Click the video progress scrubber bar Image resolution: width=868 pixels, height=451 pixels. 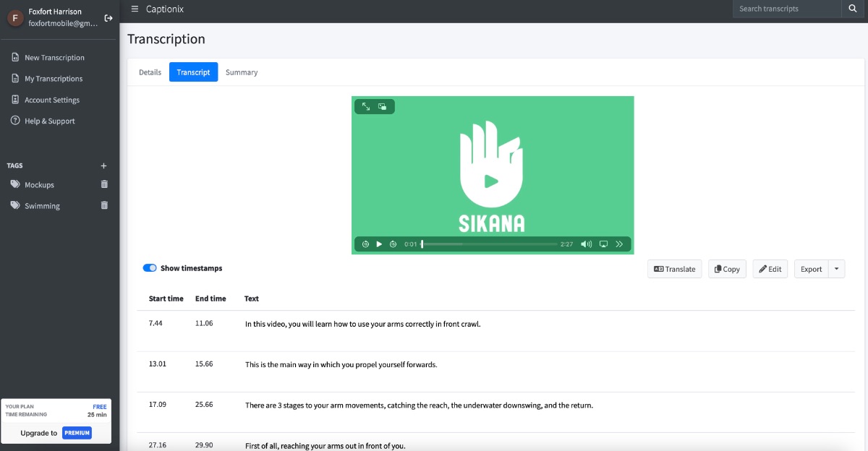(x=490, y=244)
